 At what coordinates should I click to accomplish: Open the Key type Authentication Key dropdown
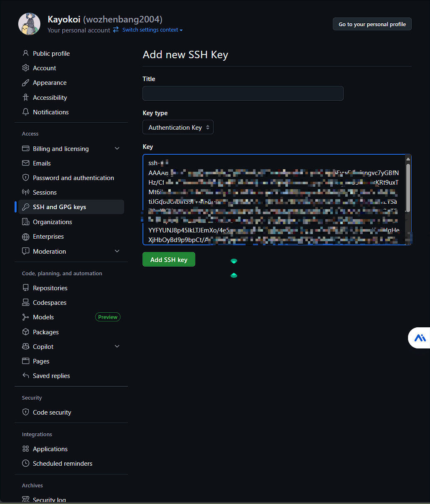point(178,127)
